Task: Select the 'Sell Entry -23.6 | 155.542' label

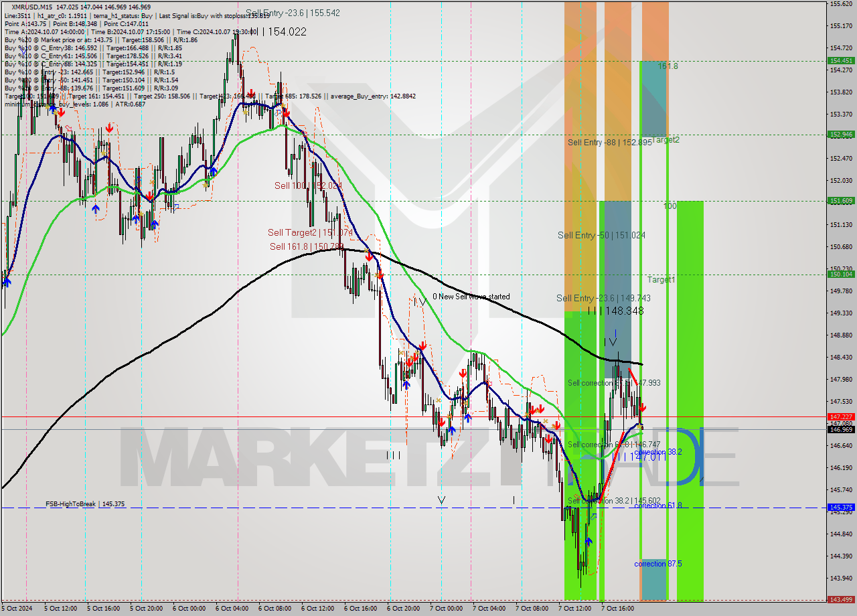Action: click(x=293, y=13)
